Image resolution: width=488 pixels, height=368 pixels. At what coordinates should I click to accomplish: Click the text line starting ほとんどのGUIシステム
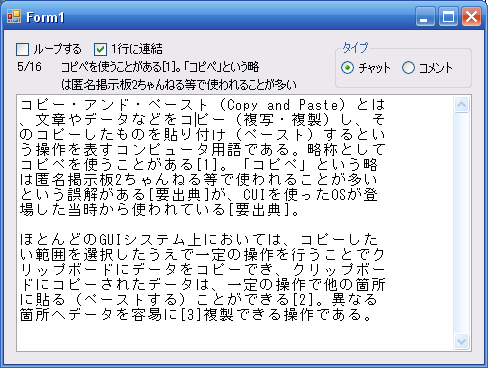click(x=199, y=239)
